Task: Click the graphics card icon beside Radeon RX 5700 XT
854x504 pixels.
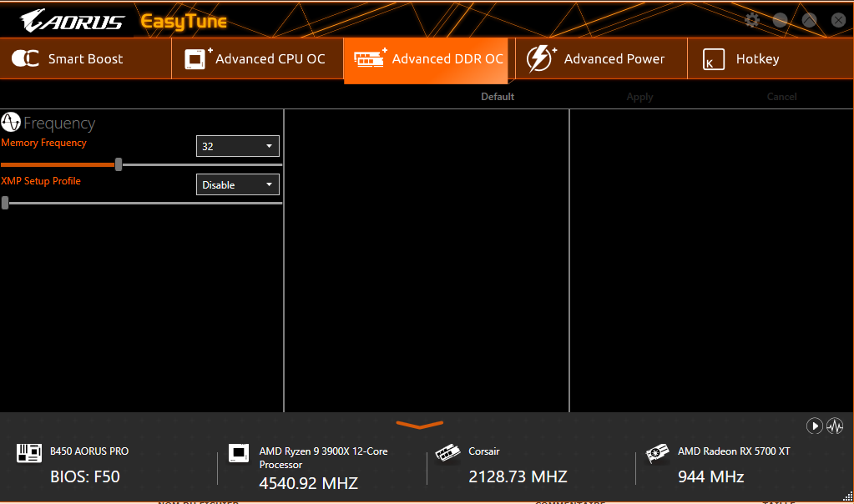Action: (658, 453)
